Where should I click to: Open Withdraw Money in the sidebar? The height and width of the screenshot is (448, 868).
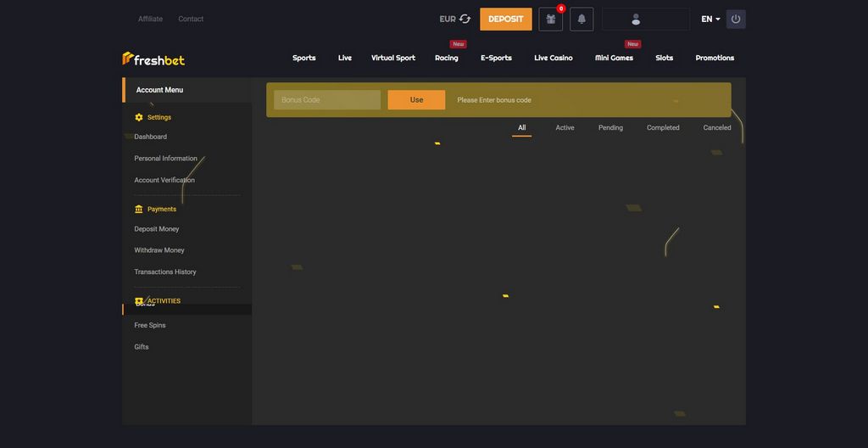pos(159,250)
